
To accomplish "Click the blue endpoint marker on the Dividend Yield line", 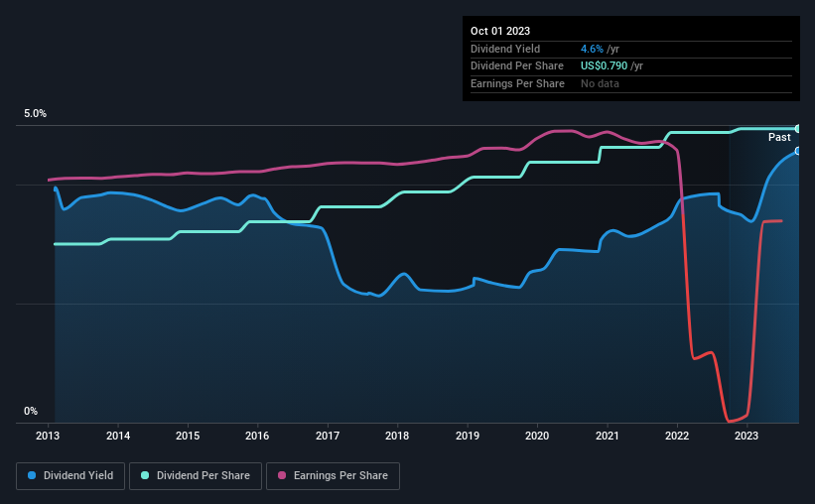I will [798, 151].
